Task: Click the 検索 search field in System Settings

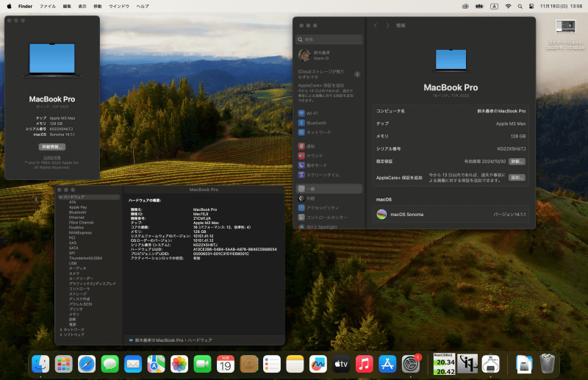Action: click(x=327, y=39)
